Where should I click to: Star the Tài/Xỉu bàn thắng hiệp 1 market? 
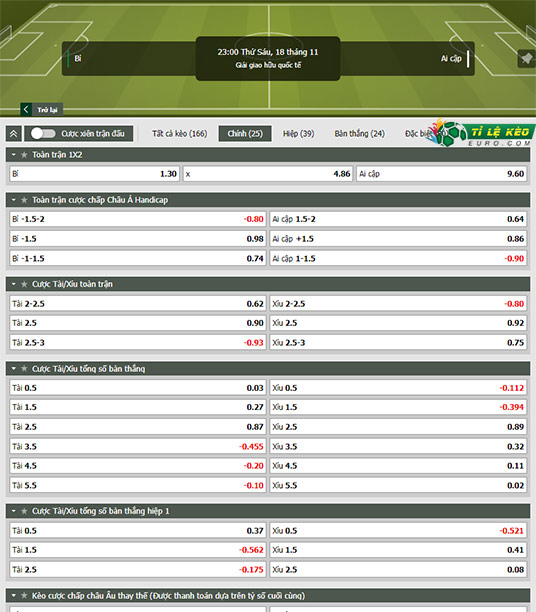tap(24, 511)
